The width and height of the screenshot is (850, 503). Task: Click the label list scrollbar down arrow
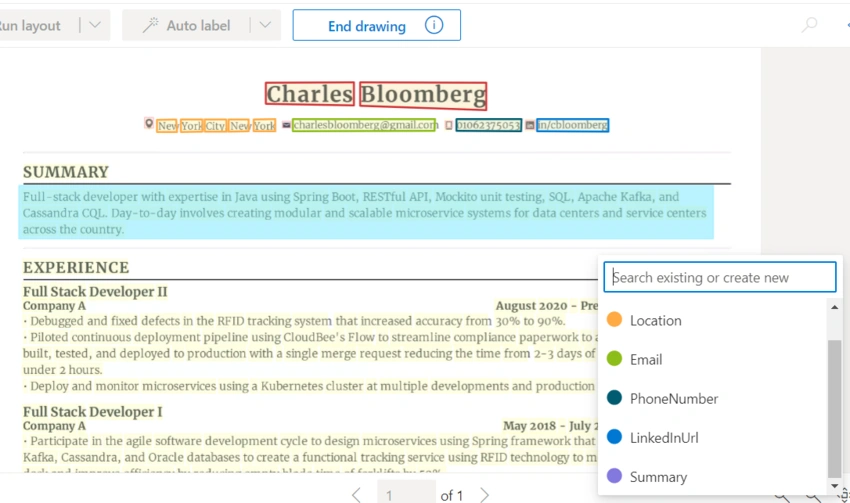pos(835,486)
